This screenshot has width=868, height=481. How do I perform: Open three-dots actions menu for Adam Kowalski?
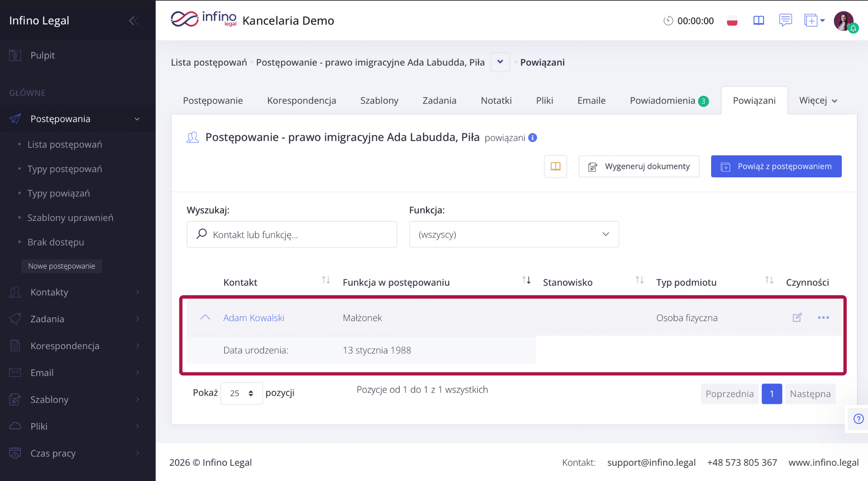(823, 318)
